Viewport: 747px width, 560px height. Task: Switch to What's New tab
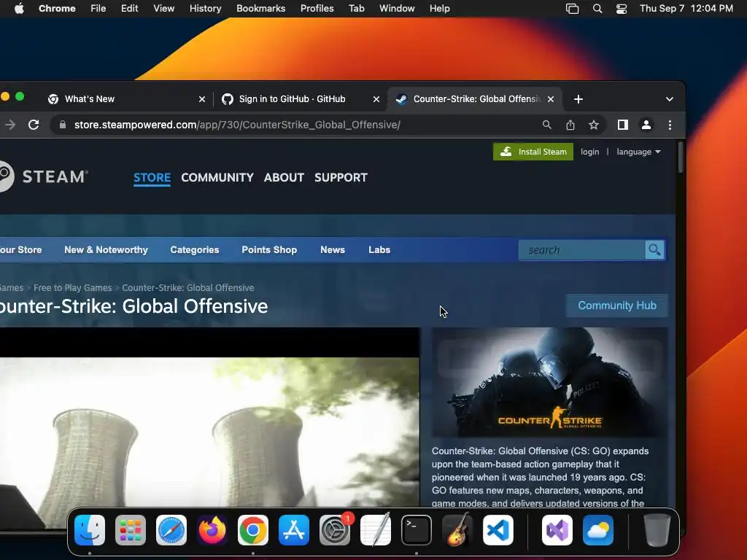click(x=124, y=99)
